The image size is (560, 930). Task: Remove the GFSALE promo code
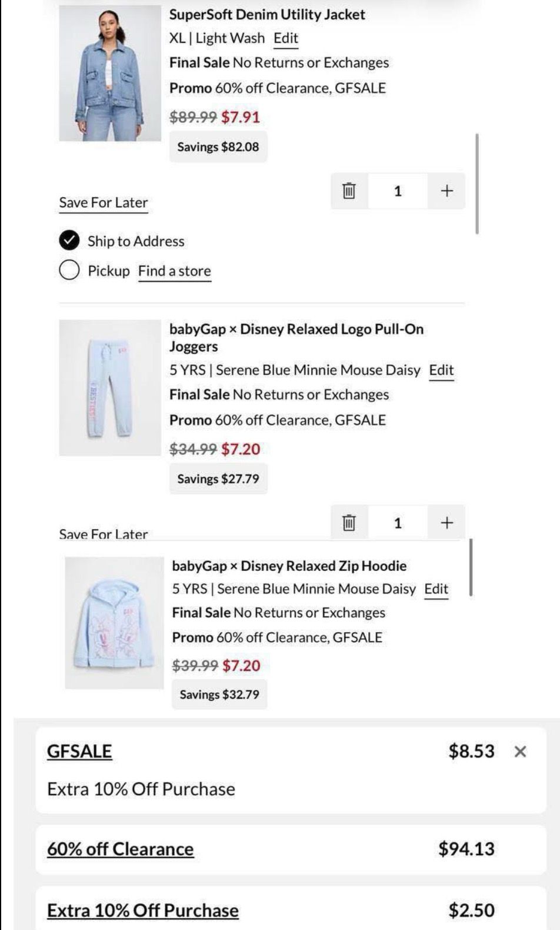coord(520,752)
